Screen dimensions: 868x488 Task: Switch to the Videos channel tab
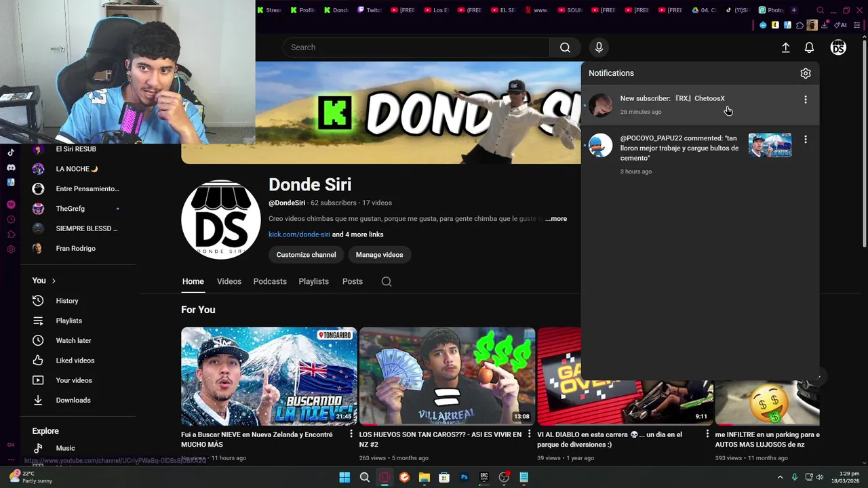pos(229,281)
